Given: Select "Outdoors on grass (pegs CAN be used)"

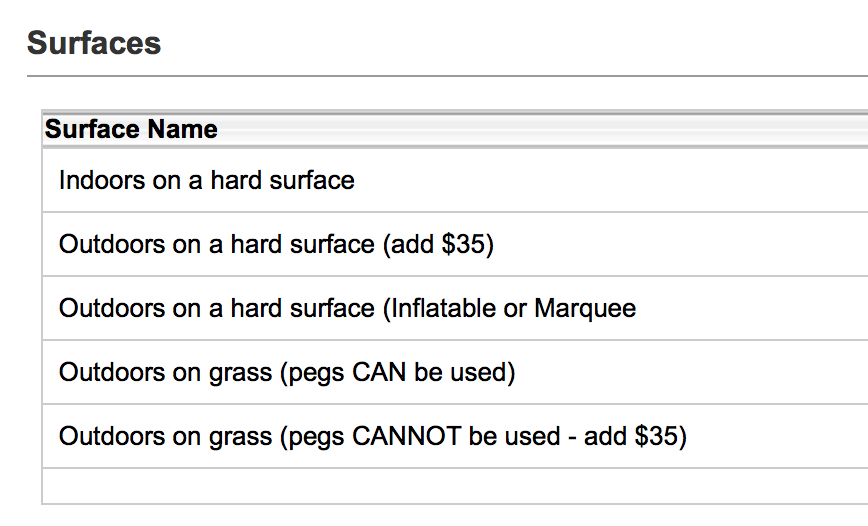Looking at the screenshot, I should [x=287, y=373].
